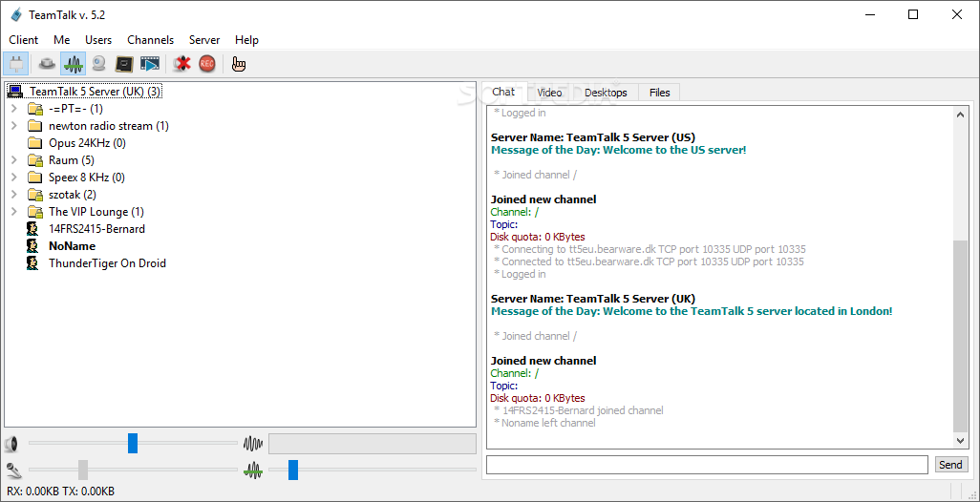Screen dimensions: 980x502
Task: Enable webcam video toolbar icon
Action: pos(98,63)
